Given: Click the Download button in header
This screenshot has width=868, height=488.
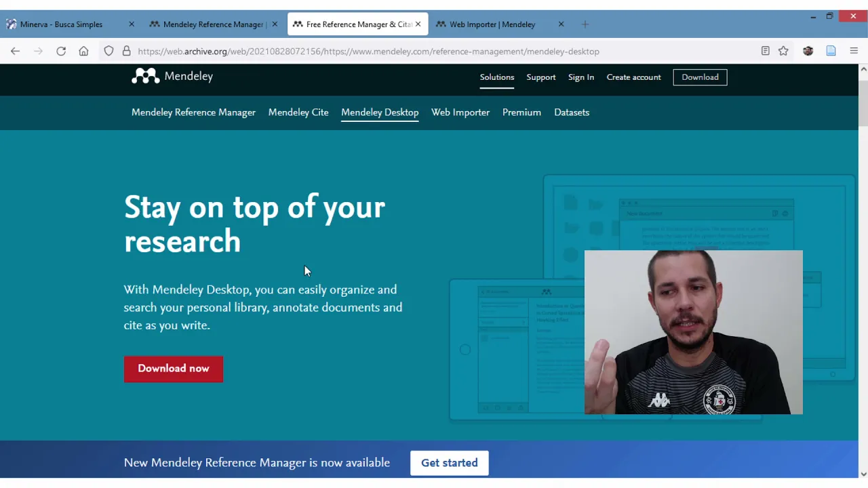Looking at the screenshot, I should click(700, 77).
